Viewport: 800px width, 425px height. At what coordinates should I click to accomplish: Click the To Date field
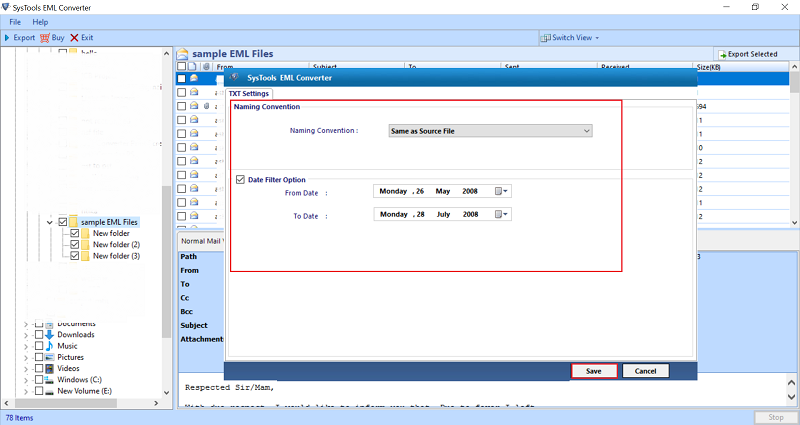[442, 214]
